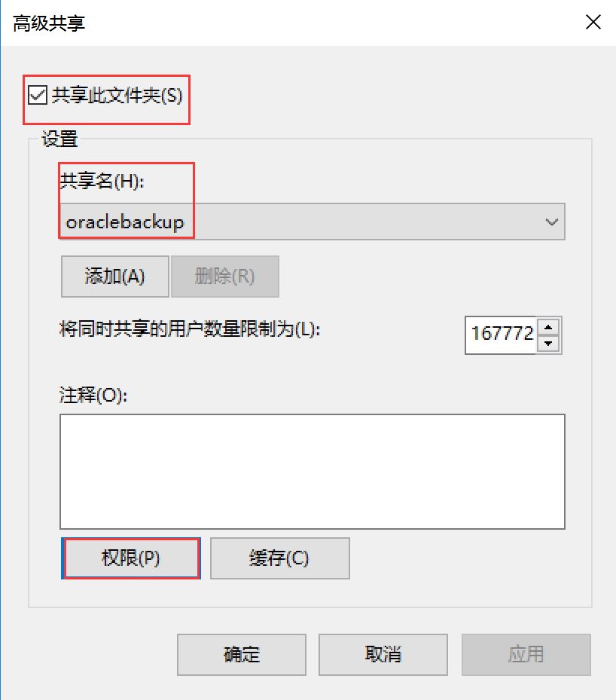The width and height of the screenshot is (616, 700).
Task: Click the 共享名(H) label
Action: click(100, 182)
